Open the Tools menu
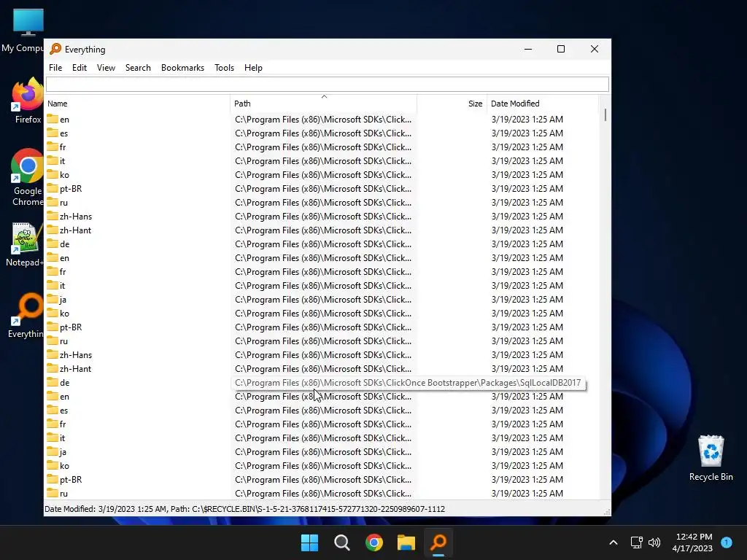Image resolution: width=747 pixels, height=560 pixels. pos(224,68)
